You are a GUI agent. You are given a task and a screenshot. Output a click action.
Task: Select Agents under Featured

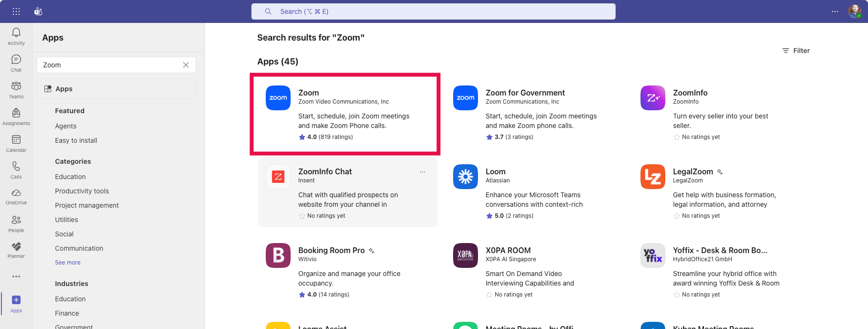pos(66,126)
